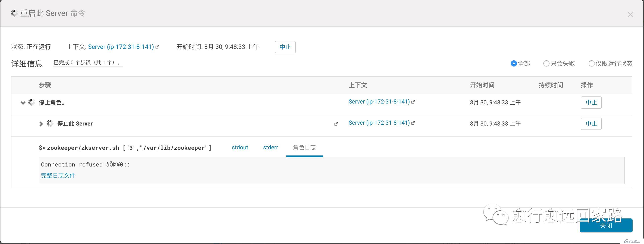View the 角色日志 tab
Image resolution: width=644 pixels, height=244 pixels.
tap(304, 147)
